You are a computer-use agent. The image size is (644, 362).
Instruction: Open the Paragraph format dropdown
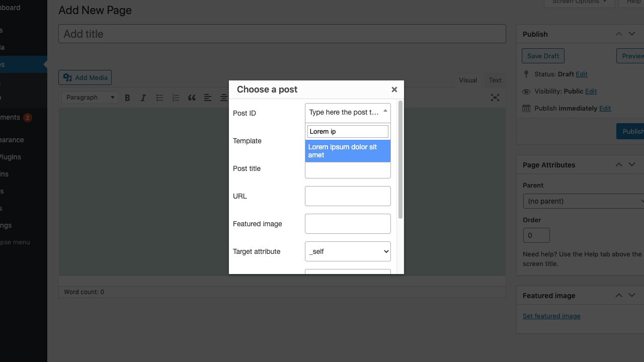(x=91, y=98)
